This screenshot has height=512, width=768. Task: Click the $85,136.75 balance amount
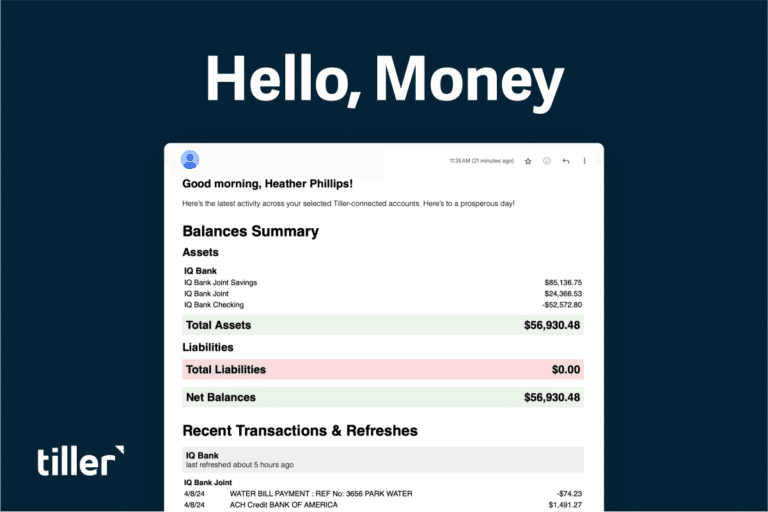pyautogui.click(x=563, y=283)
